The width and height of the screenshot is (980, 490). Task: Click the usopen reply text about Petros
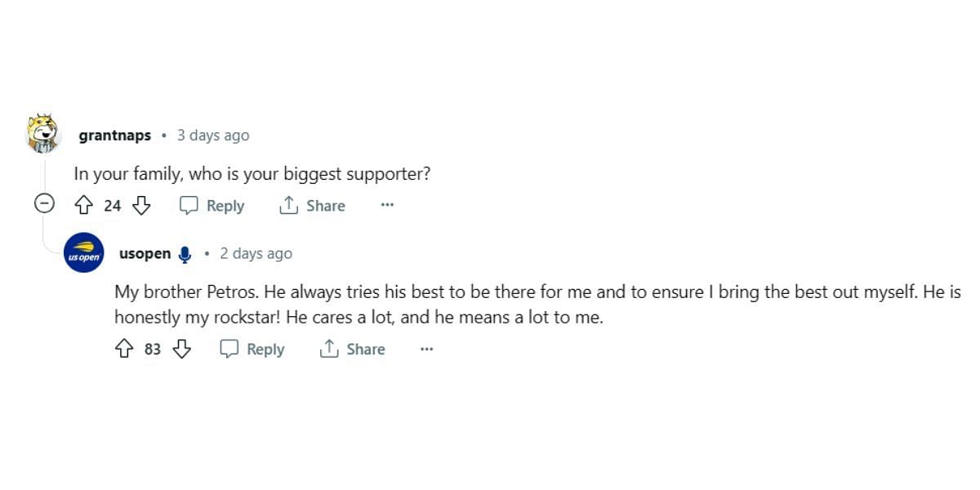[x=523, y=305]
